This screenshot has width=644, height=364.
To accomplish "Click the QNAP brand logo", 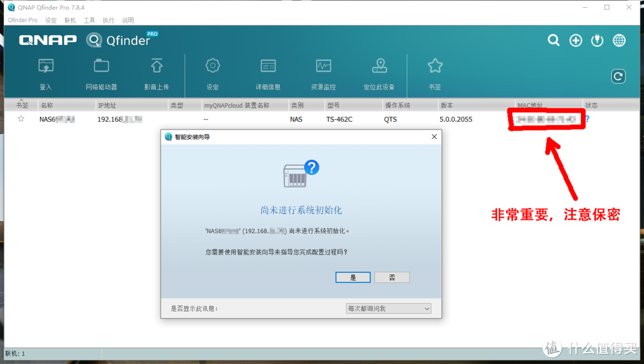I will point(48,40).
